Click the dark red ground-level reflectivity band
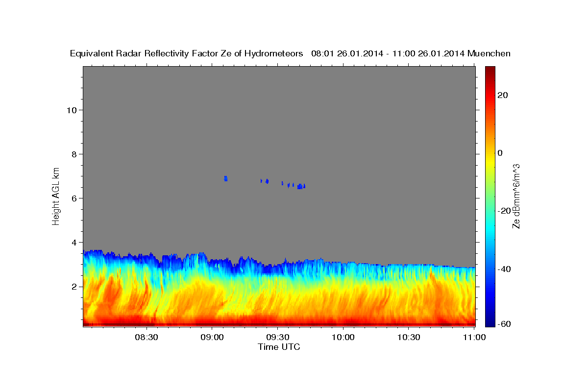Screen dimensions: 588x392 (279, 324)
